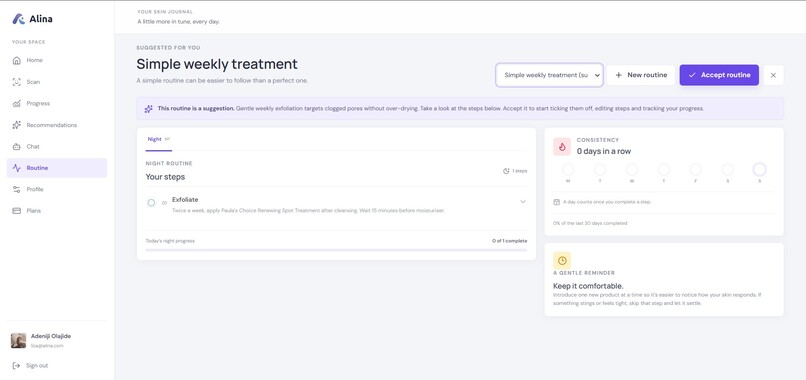Click '0% of the last 30 days completed'
The height and width of the screenshot is (380, 806).
[590, 224]
